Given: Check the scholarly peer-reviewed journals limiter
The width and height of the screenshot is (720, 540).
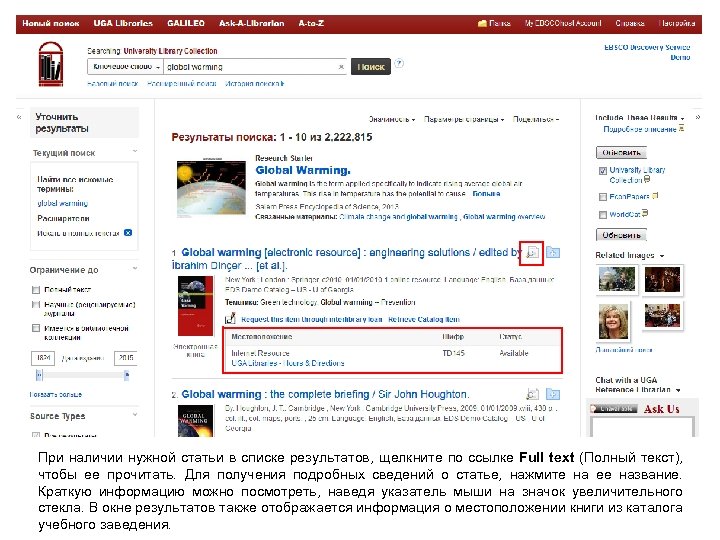Looking at the screenshot, I should pyautogui.click(x=36, y=304).
